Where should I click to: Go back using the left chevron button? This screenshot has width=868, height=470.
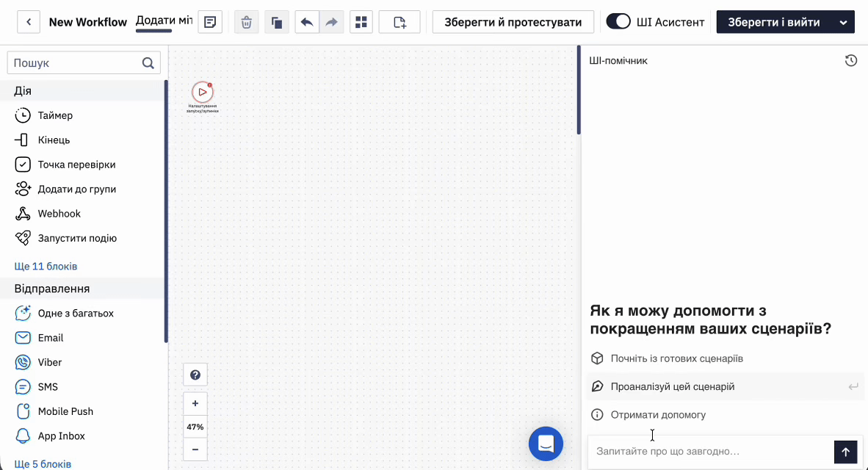(28, 22)
